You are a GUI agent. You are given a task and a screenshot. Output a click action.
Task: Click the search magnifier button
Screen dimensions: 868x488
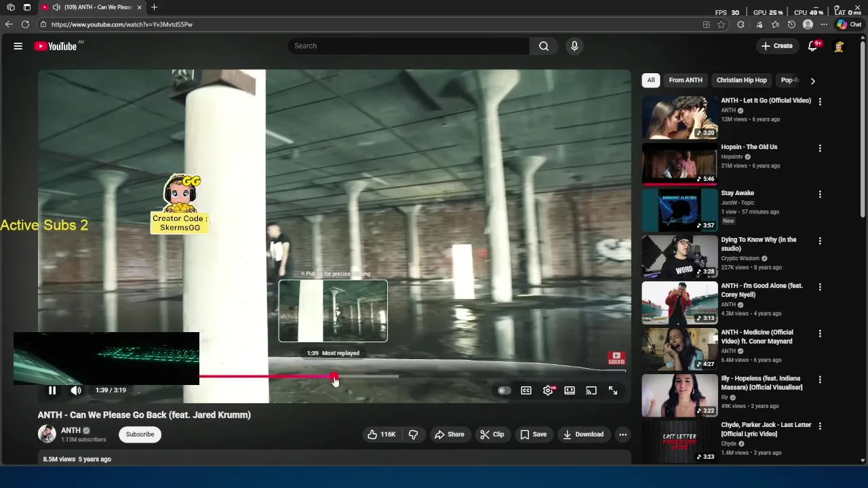click(544, 46)
